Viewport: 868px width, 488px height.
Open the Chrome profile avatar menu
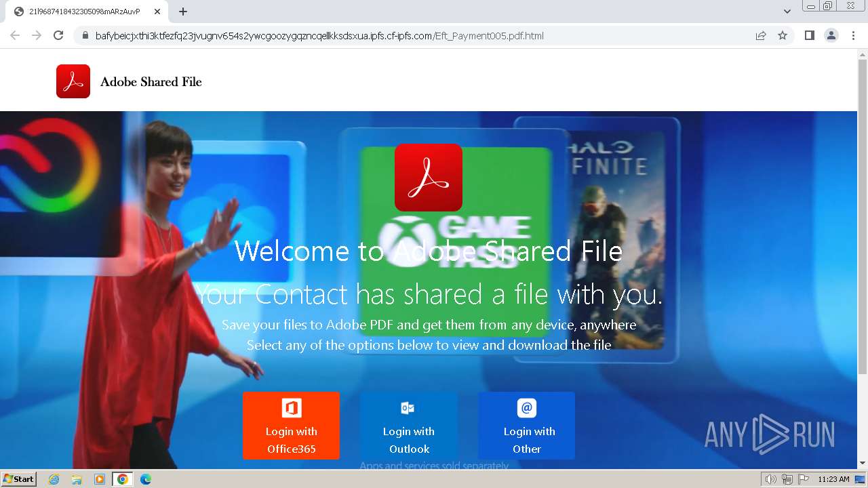point(831,36)
